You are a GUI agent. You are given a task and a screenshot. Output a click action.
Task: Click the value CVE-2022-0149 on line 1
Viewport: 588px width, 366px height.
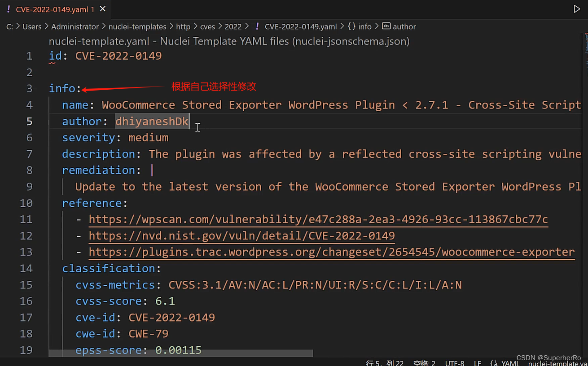[118, 56]
